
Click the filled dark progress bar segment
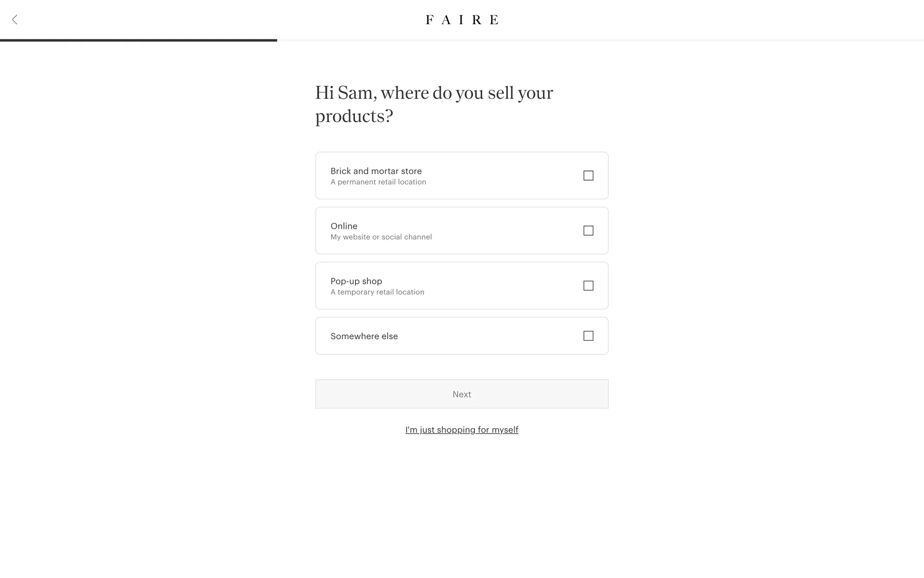tap(139, 40)
